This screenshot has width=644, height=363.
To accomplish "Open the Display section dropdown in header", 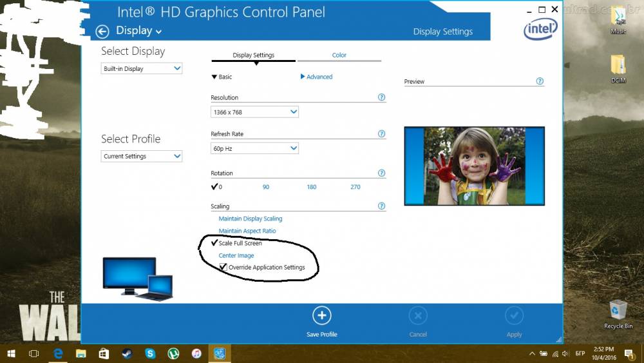I will pyautogui.click(x=139, y=31).
